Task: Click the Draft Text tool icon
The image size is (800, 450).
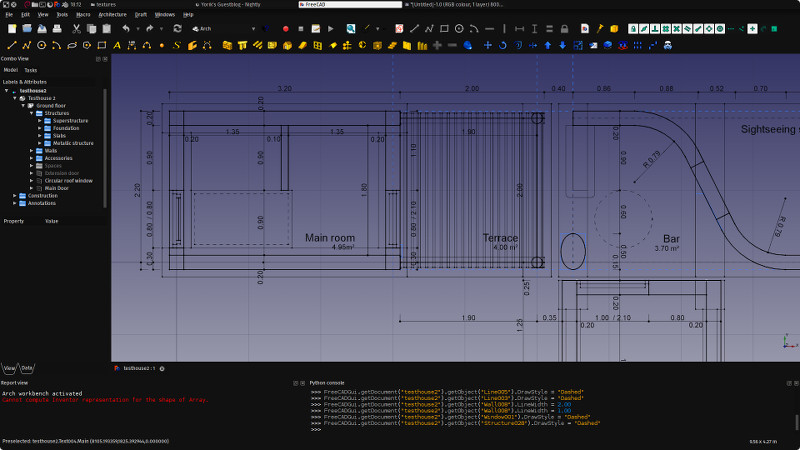Action: 117,45
